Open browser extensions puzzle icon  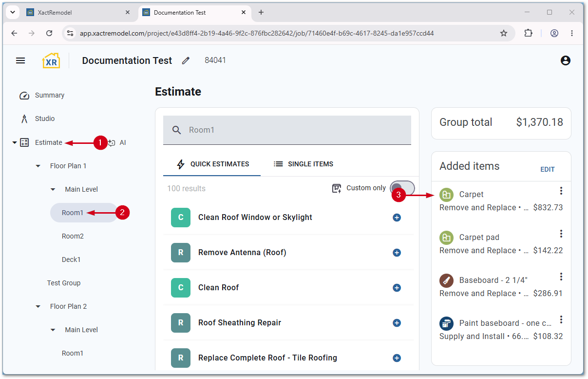click(528, 33)
